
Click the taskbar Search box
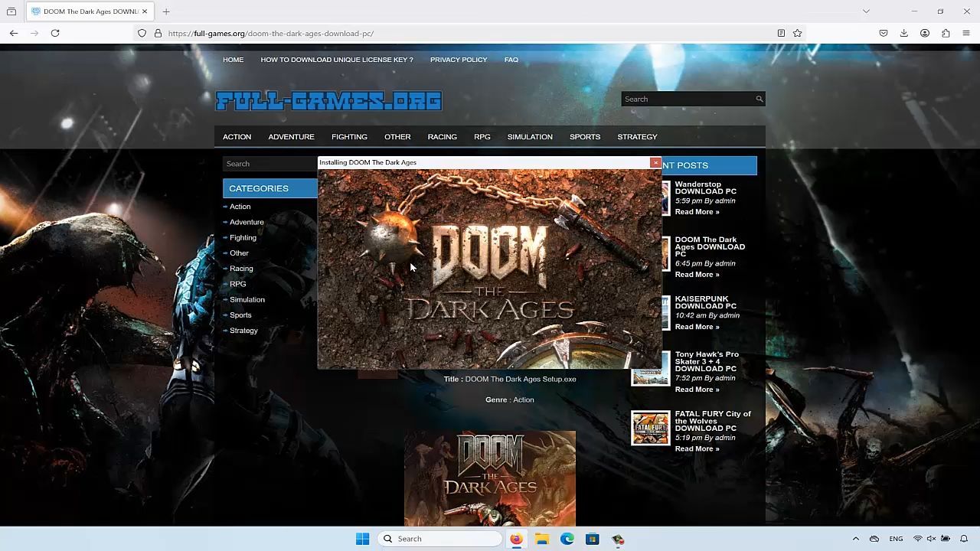click(440, 539)
